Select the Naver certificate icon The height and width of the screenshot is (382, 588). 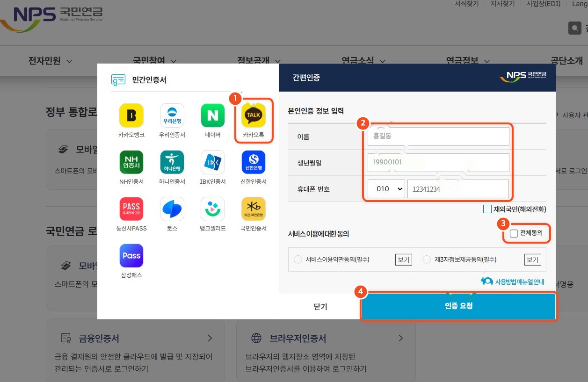click(x=213, y=115)
